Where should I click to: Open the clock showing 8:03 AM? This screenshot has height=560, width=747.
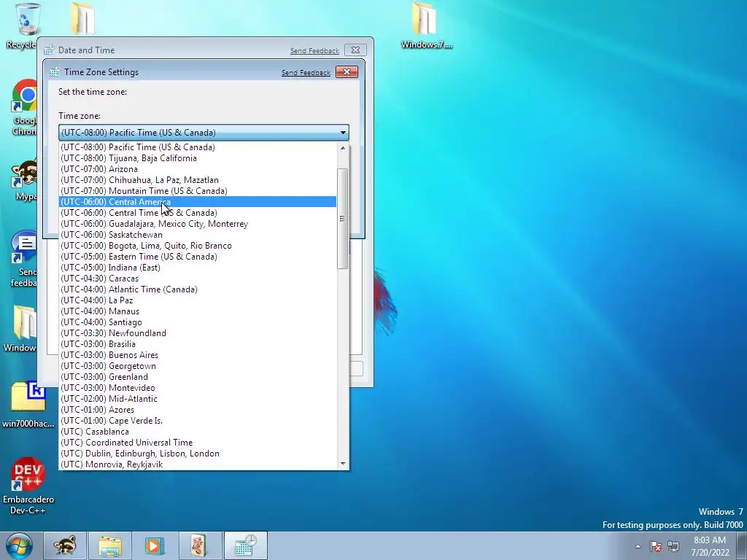710,545
